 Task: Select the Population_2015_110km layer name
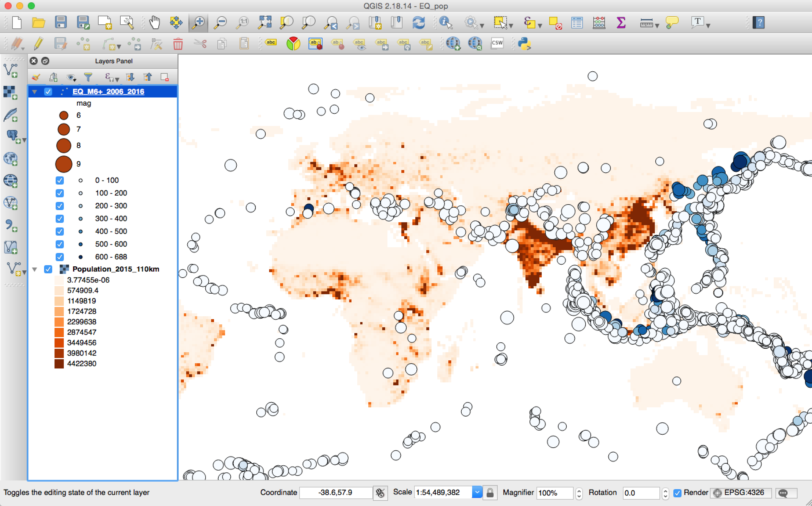pos(116,269)
